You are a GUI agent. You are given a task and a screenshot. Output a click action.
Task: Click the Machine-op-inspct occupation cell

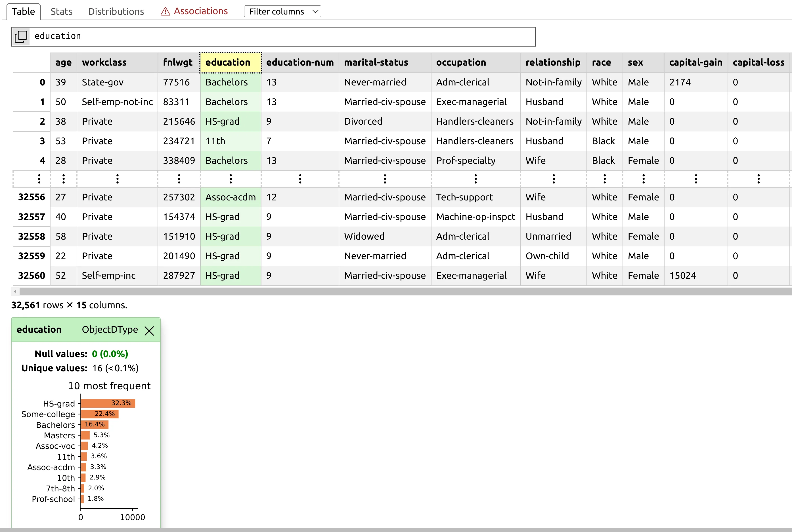coord(475,217)
